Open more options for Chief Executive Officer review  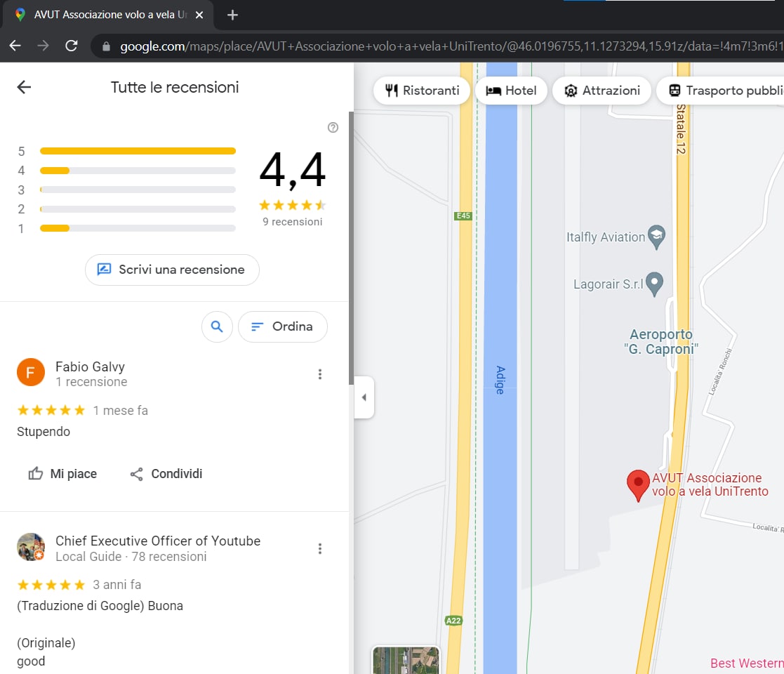pos(320,548)
